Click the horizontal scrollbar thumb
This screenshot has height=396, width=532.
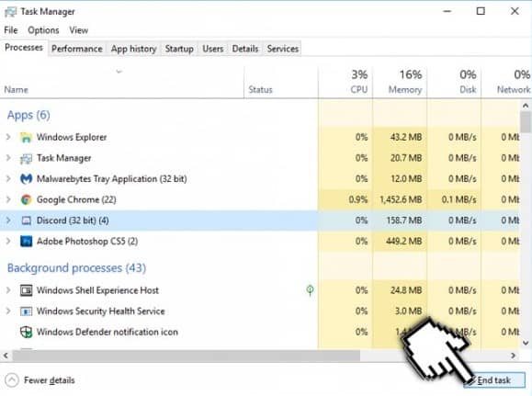pos(186,356)
